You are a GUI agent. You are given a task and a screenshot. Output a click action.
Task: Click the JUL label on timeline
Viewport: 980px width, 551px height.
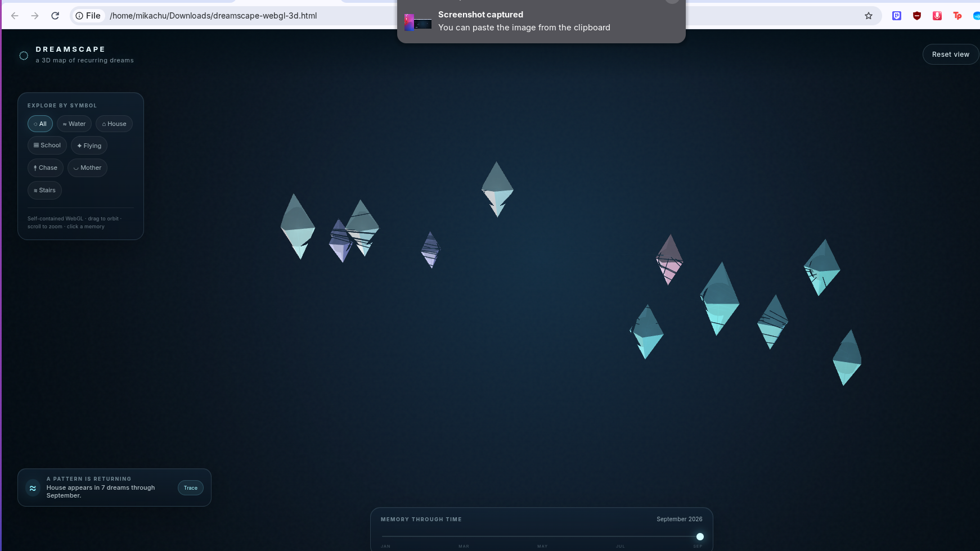tap(621, 546)
